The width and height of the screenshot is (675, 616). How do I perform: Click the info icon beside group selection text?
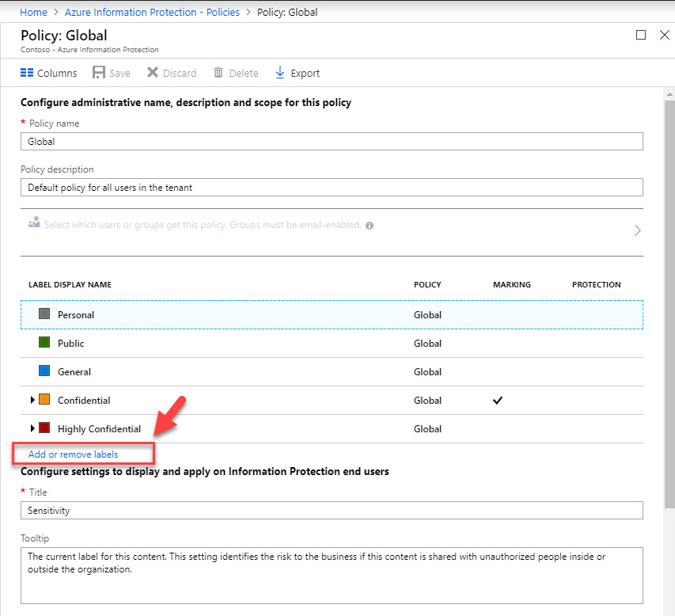[x=370, y=226]
